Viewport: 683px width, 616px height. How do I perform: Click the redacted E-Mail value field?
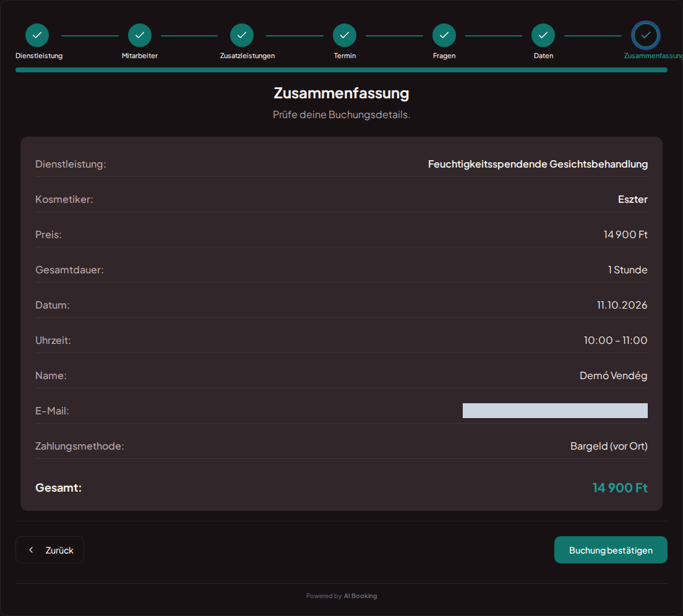point(555,411)
